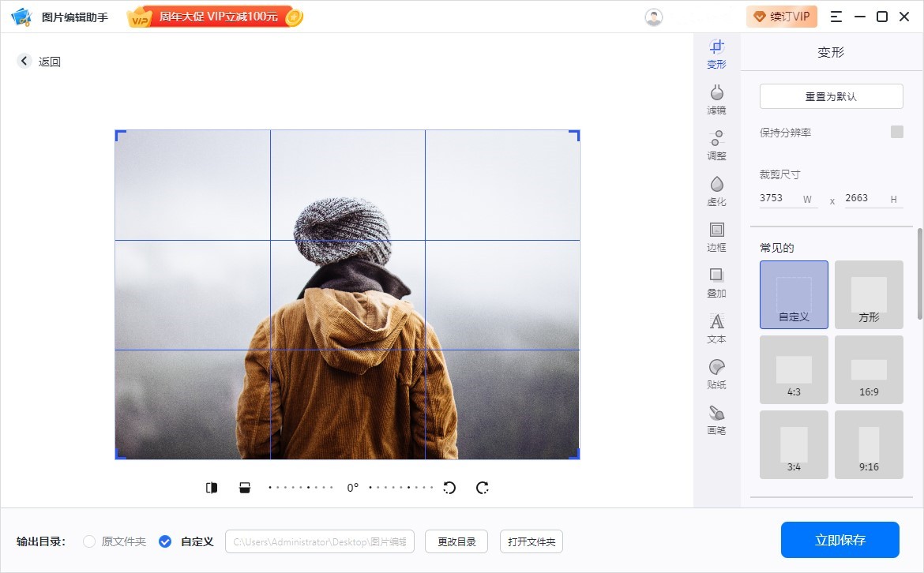The image size is (924, 573).
Task: Choose the 9:16 crop preset
Action: coord(870,444)
